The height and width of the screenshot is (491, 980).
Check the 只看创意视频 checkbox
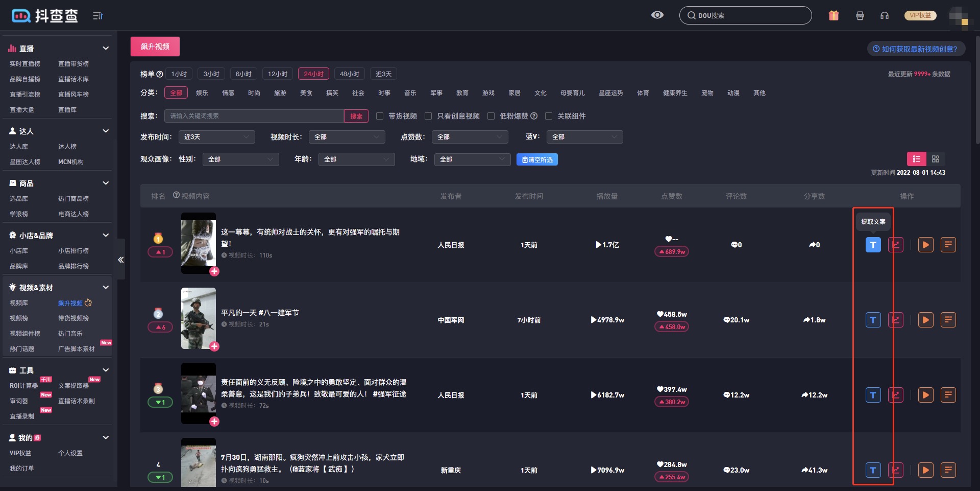(428, 116)
